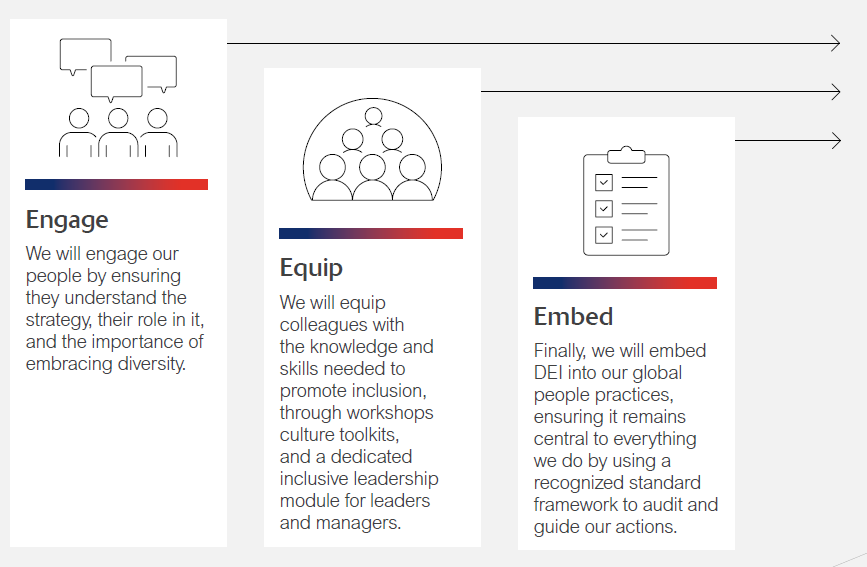
Task: Click the Engage description paragraph
Action: (x=114, y=308)
